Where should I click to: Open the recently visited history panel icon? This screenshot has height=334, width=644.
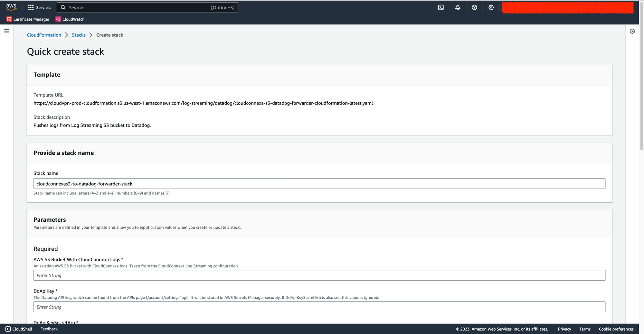633,31
